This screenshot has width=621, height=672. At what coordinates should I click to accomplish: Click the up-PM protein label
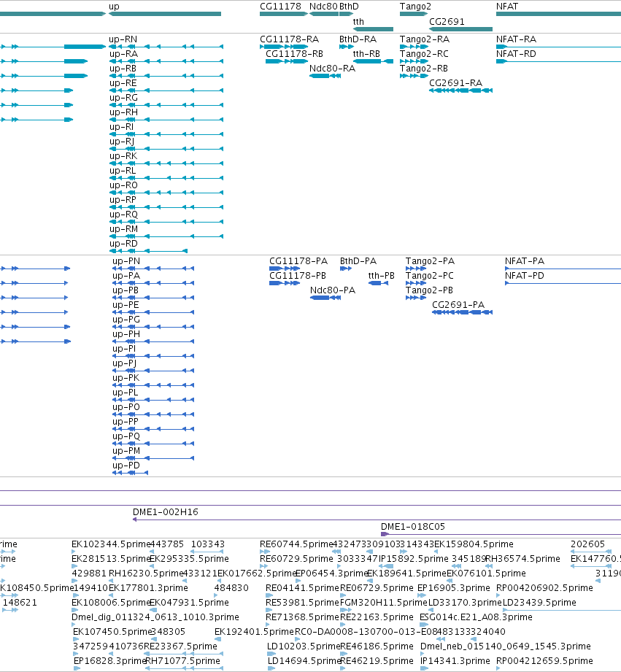pos(126,450)
